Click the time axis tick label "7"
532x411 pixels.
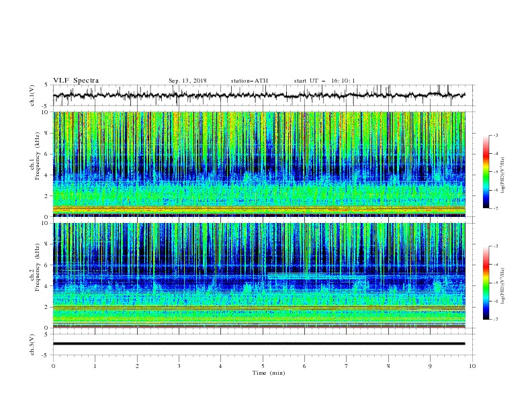tap(347, 366)
